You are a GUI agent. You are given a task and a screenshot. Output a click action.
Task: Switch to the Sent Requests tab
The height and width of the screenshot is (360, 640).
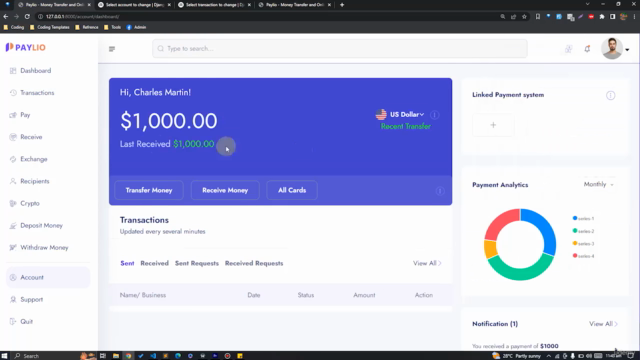tap(197, 263)
